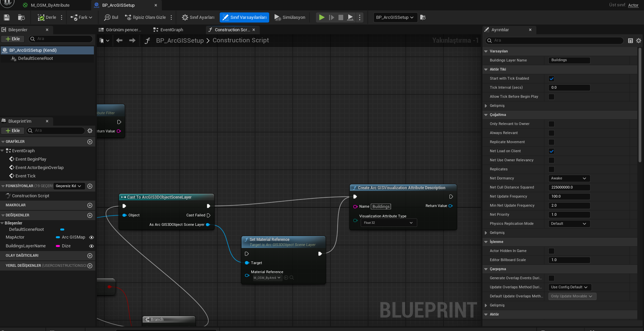Open the Float 32 attribute type dropdown
The image size is (644, 331).
(x=389, y=223)
